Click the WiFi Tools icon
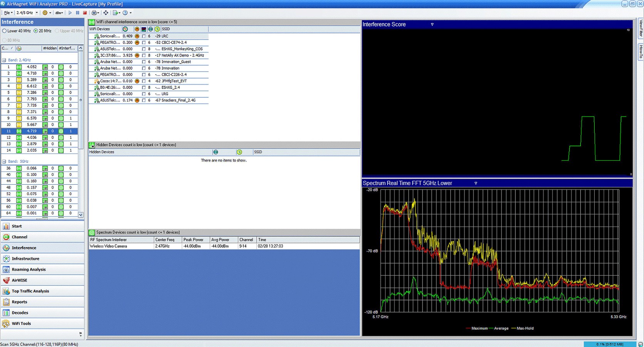Screen dimensions: 644x347 21,323
